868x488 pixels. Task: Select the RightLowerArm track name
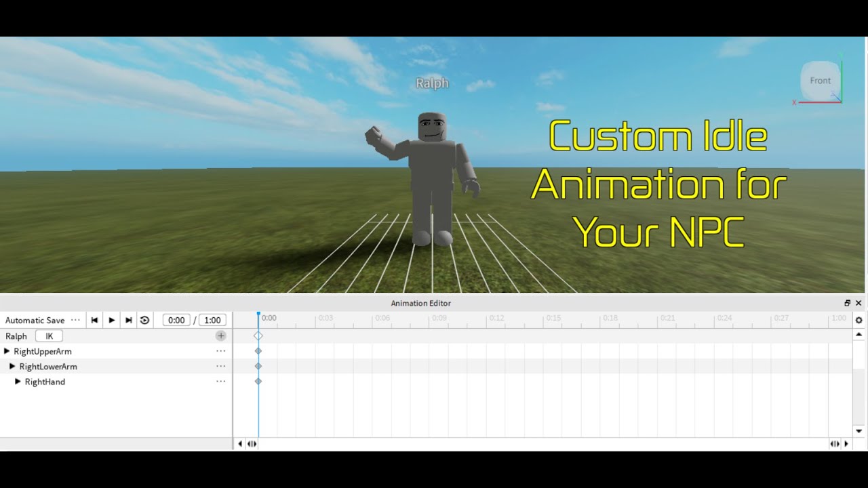tap(48, 367)
